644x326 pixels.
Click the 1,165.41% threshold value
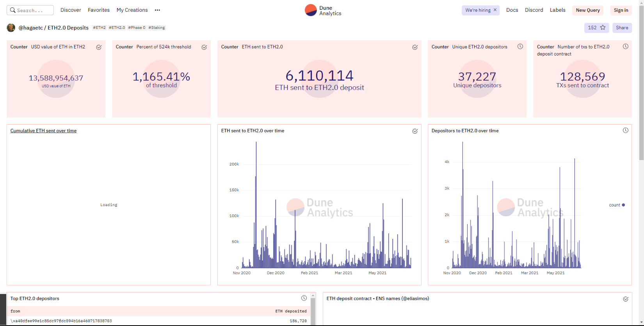tap(161, 77)
